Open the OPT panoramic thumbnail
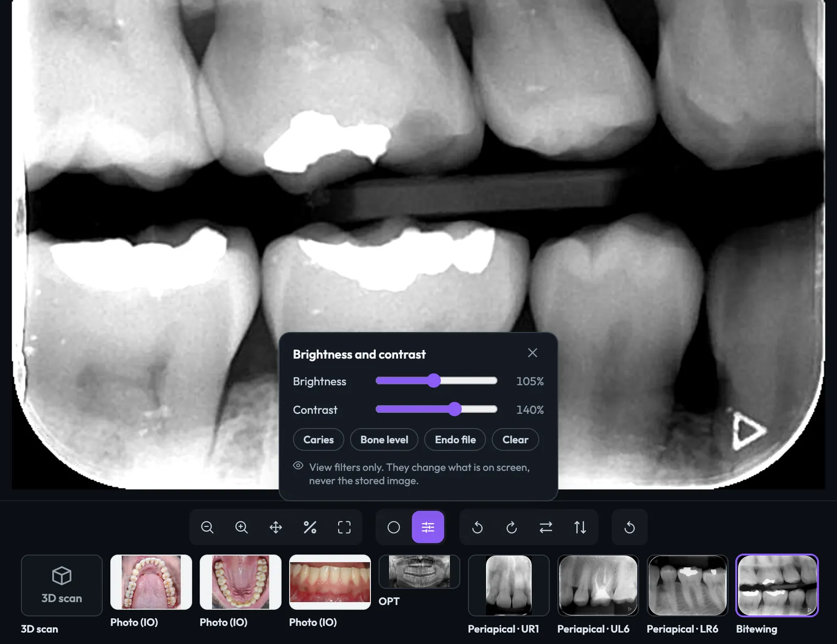The height and width of the screenshot is (644, 837). click(x=420, y=572)
